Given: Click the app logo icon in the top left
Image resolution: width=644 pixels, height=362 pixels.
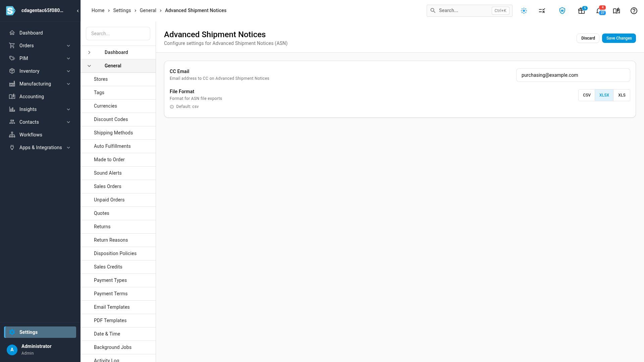Looking at the screenshot, I should pyautogui.click(x=11, y=11).
